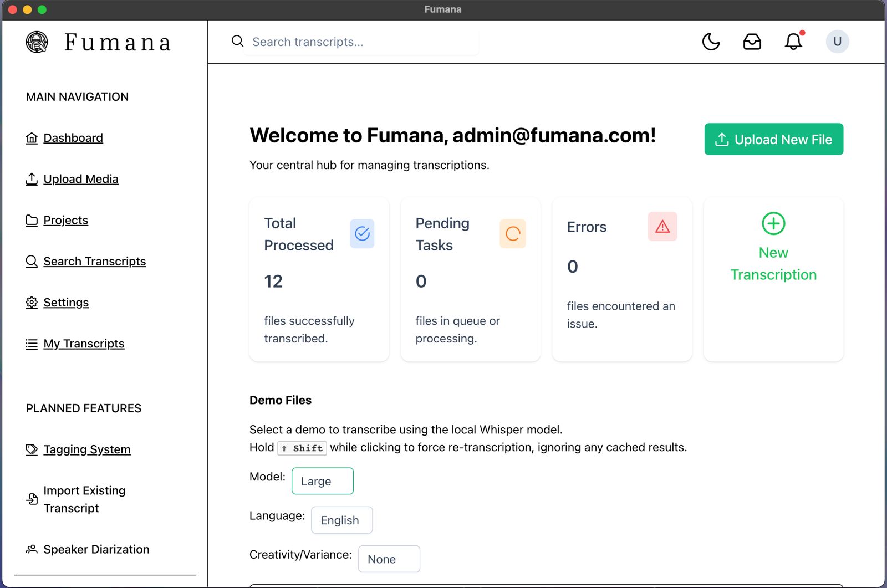Click the Pending Tasks spinner icon
Screen dimensions: 887x588
pyautogui.click(x=513, y=233)
